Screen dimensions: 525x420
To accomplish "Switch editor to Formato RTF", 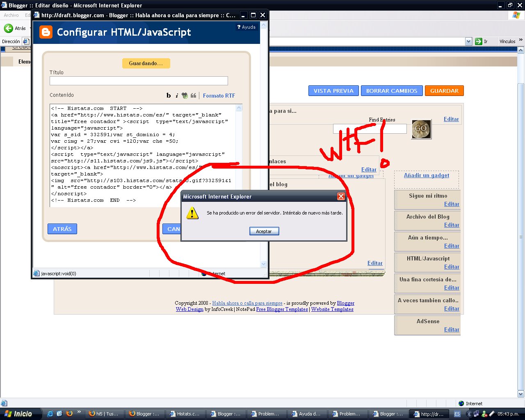I will [219, 96].
